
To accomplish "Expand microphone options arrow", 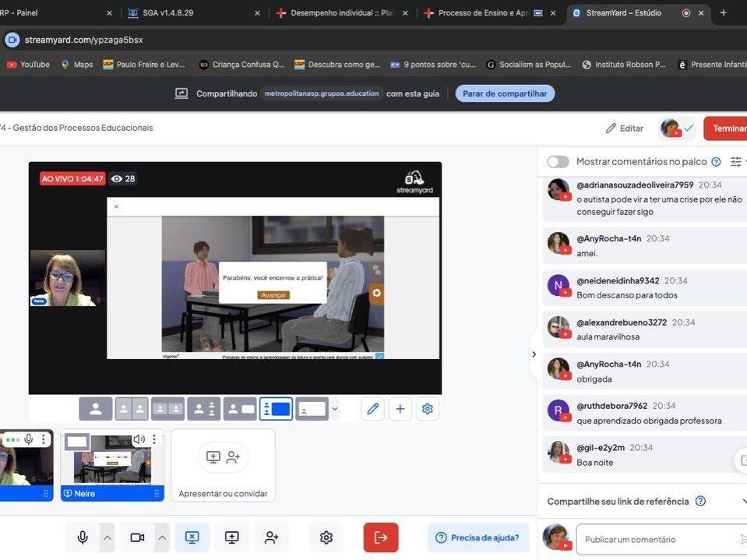I will click(x=107, y=537).
